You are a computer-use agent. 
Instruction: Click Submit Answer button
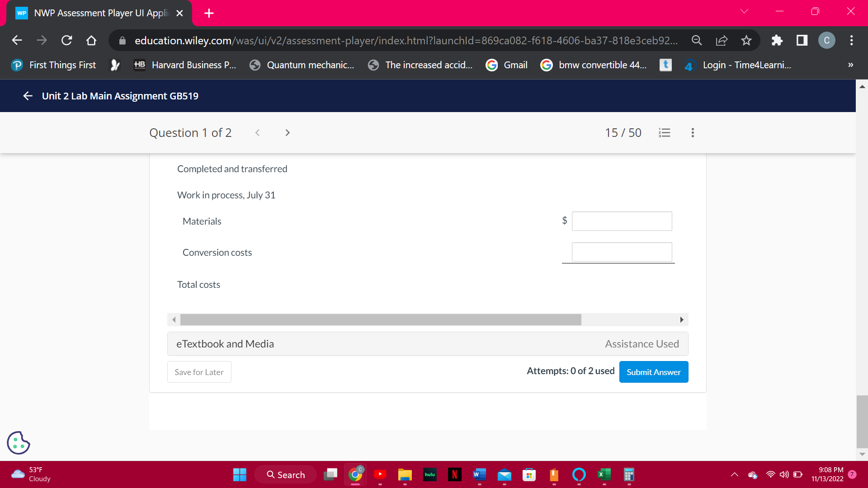click(653, 372)
